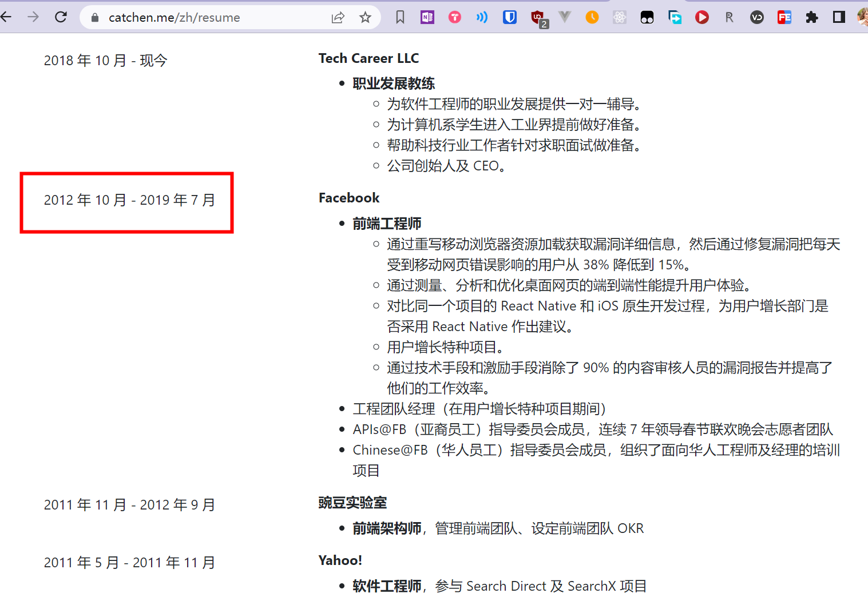
Task: Toggle the browser side panel
Action: 839,17
